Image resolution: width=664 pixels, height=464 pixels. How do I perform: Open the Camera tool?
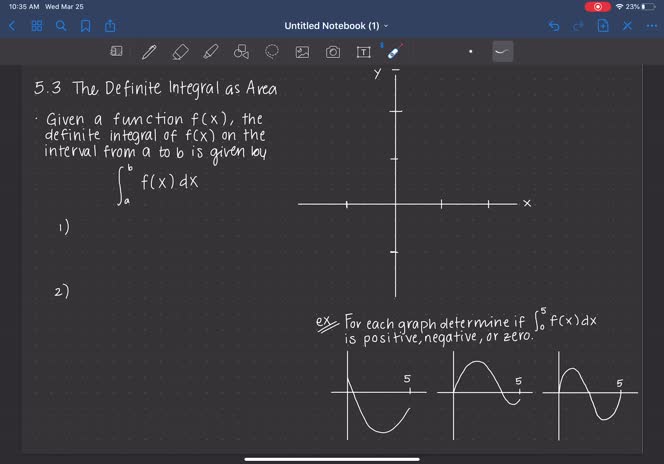click(333, 52)
